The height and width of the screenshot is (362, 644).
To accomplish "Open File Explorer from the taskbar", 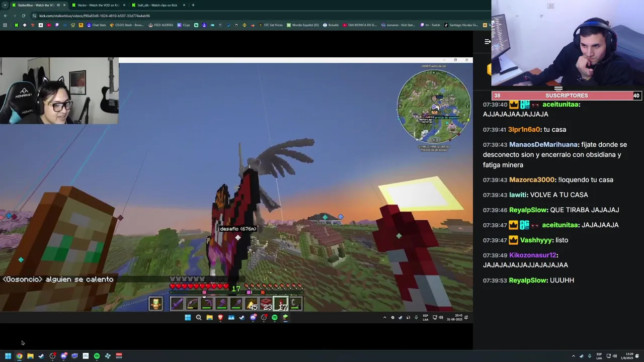I will click(30, 356).
